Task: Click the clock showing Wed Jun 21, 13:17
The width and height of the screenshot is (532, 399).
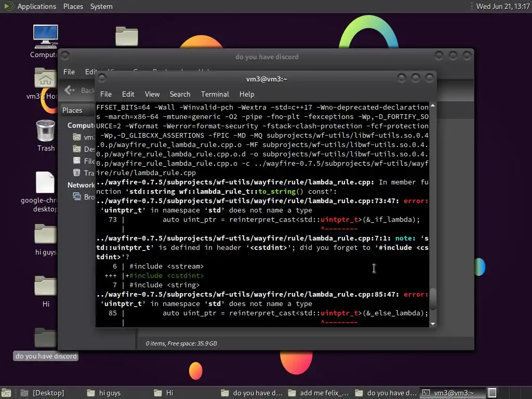Action: (x=503, y=6)
